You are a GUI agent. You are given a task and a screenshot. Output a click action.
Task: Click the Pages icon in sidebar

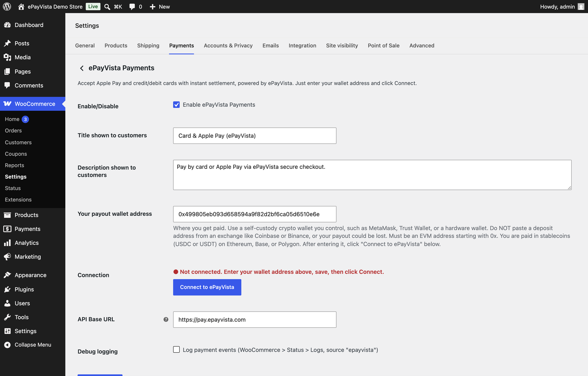7,72
